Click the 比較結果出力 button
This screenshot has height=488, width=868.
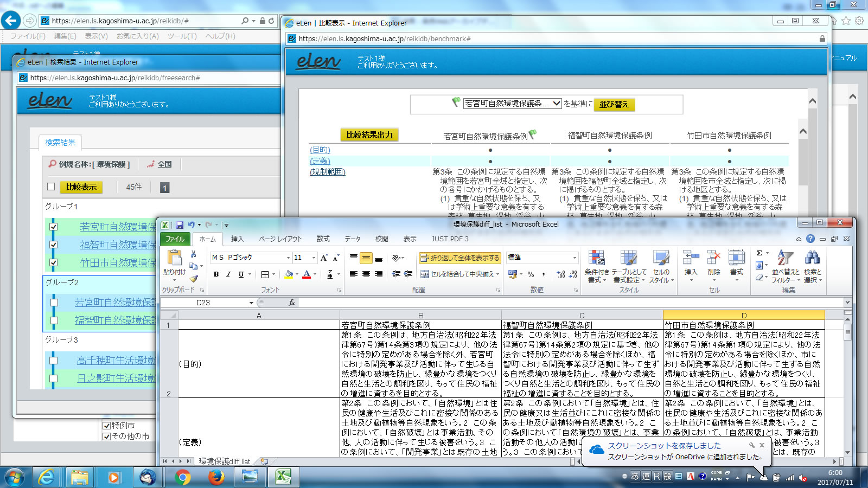tap(369, 135)
